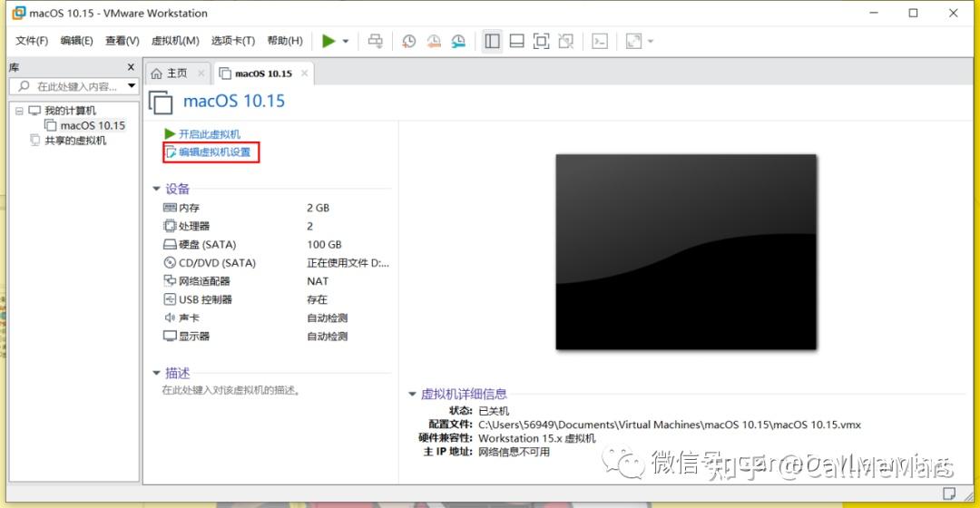This screenshot has width=980, height=508.
Task: Open the 虚拟机(M) menu
Action: point(175,41)
